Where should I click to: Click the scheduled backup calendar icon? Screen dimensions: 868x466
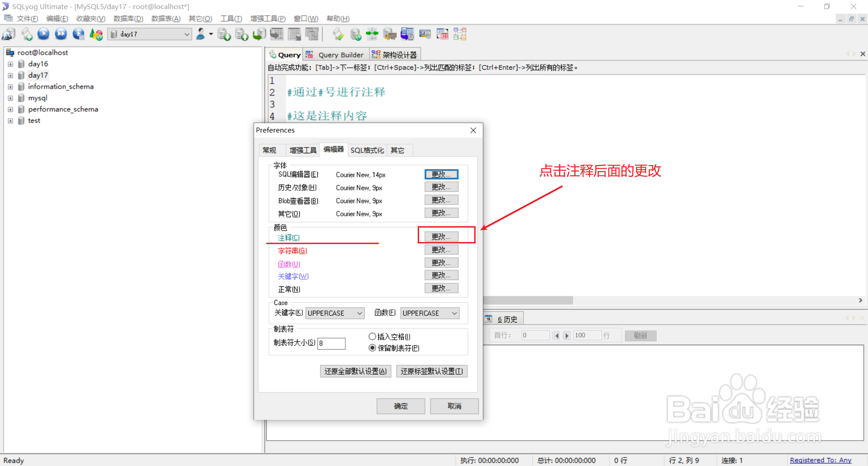coord(407,34)
